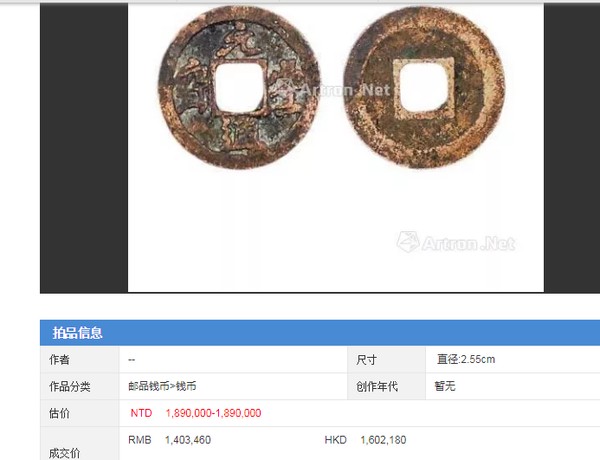The width and height of the screenshot is (600, 460).
Task: Click the Artron.Net watermark logo at bottom right
Action: tap(456, 242)
